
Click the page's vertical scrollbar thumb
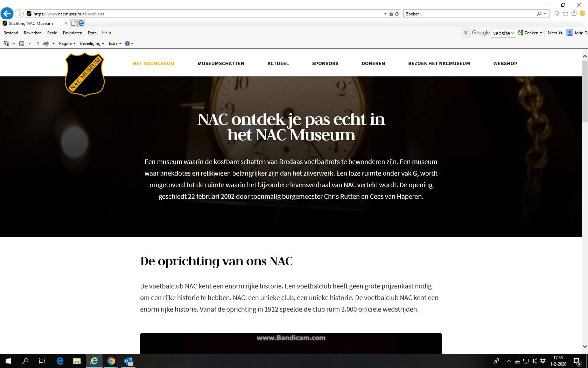pos(584,91)
